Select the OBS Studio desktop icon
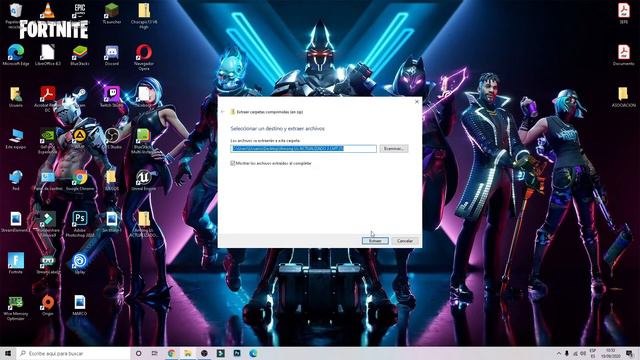The image size is (640, 360). (111, 138)
